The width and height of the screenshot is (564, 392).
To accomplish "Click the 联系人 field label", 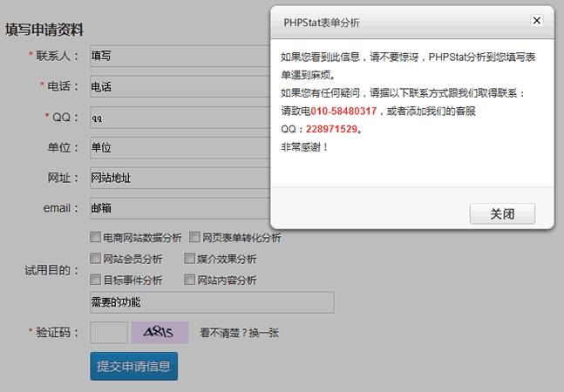I will (x=57, y=56).
